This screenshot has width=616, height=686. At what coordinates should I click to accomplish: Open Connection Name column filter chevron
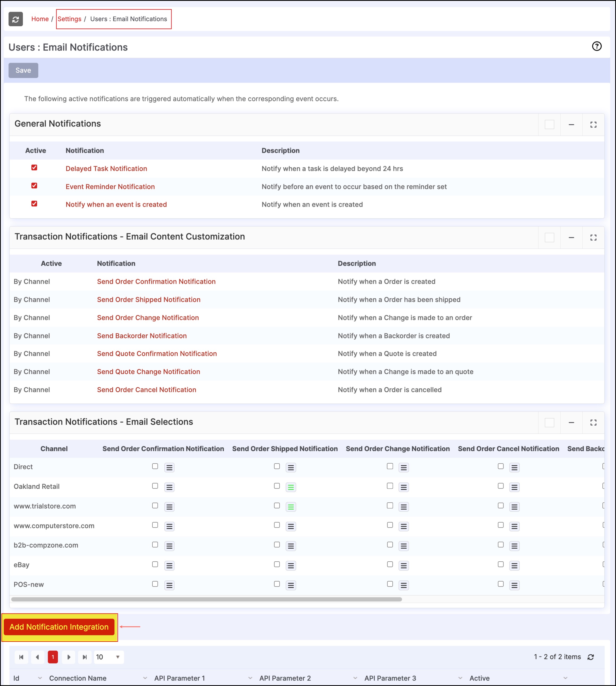145,678
